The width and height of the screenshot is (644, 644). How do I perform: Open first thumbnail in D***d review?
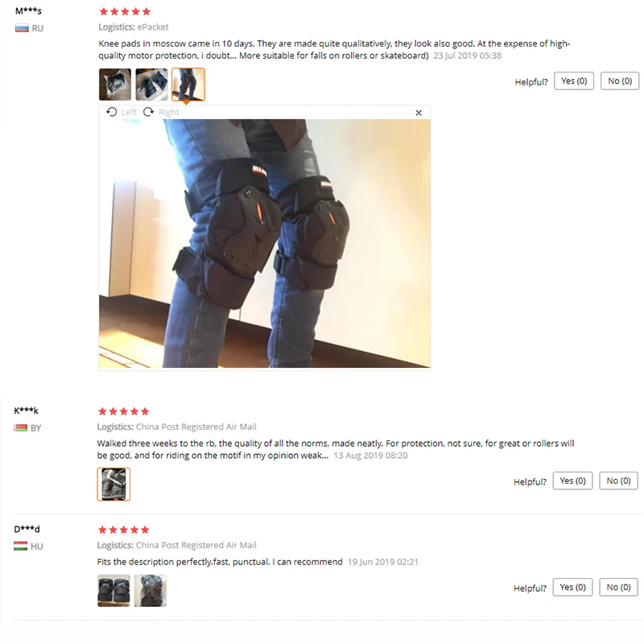tap(114, 591)
